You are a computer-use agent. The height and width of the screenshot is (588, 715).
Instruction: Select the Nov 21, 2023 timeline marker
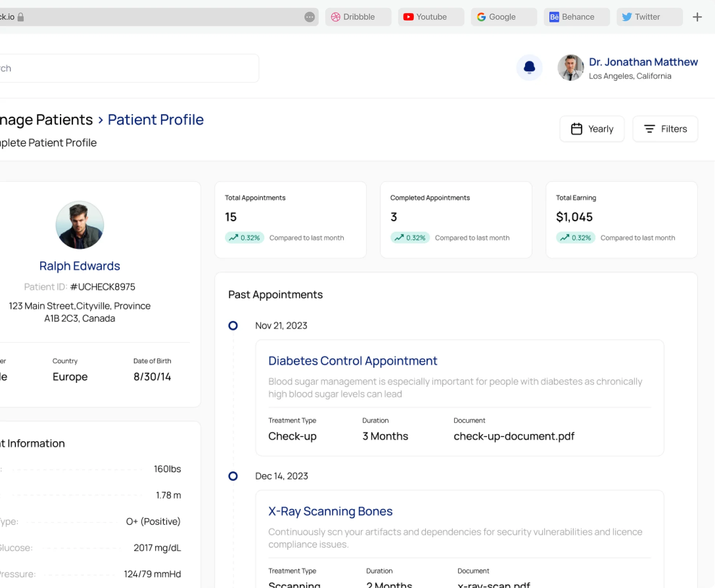(x=233, y=325)
